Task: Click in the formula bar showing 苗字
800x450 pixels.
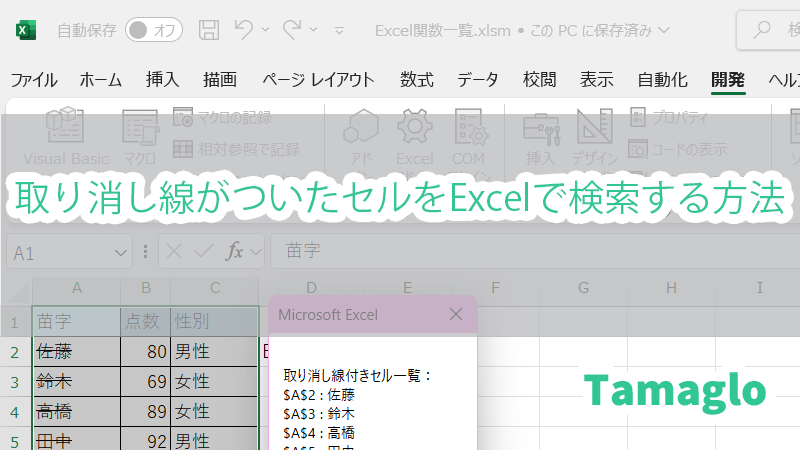Action: [x=500, y=253]
